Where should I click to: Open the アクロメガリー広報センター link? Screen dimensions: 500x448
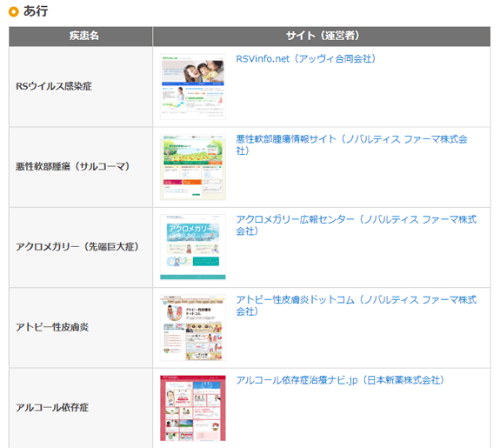coord(356,225)
